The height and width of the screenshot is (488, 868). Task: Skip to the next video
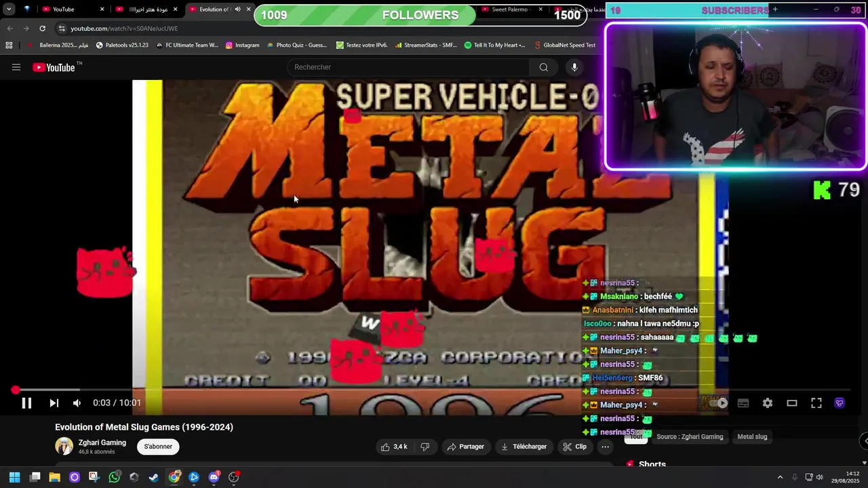54,403
